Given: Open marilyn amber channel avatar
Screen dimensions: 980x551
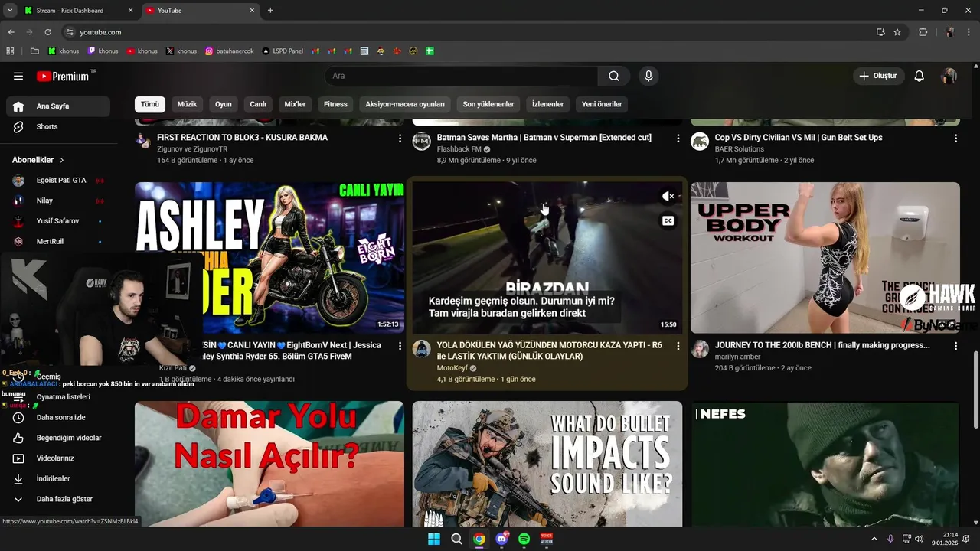Looking at the screenshot, I should [700, 349].
